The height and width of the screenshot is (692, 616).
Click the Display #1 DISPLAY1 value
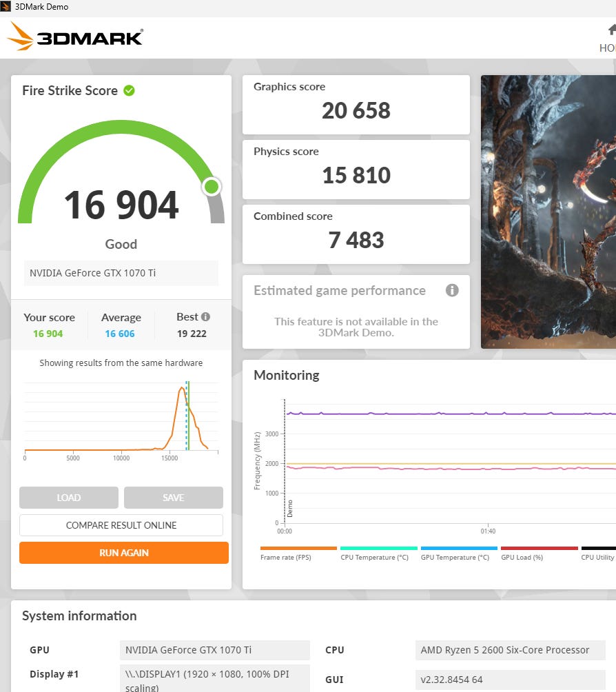click(x=215, y=679)
